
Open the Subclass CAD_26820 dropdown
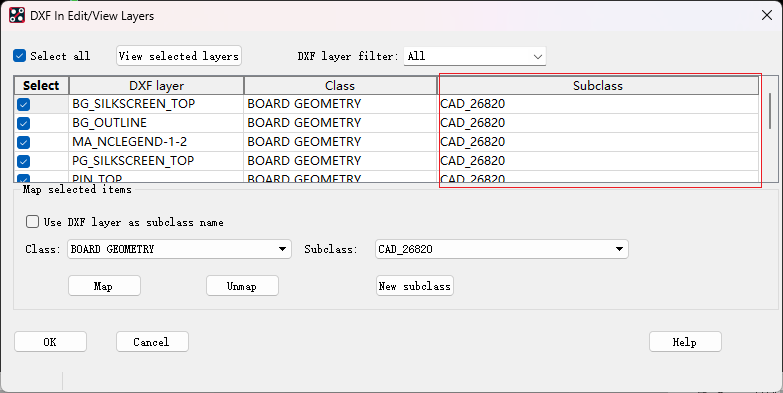point(501,249)
